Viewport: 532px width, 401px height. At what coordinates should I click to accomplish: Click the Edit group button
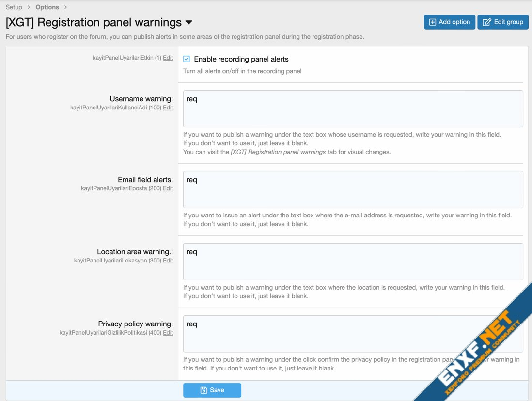[x=502, y=22]
